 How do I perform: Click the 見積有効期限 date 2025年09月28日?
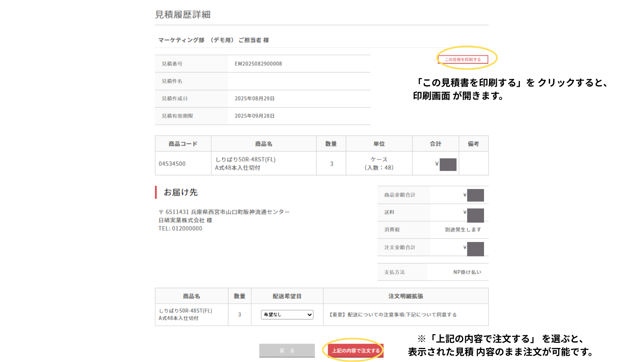click(255, 116)
